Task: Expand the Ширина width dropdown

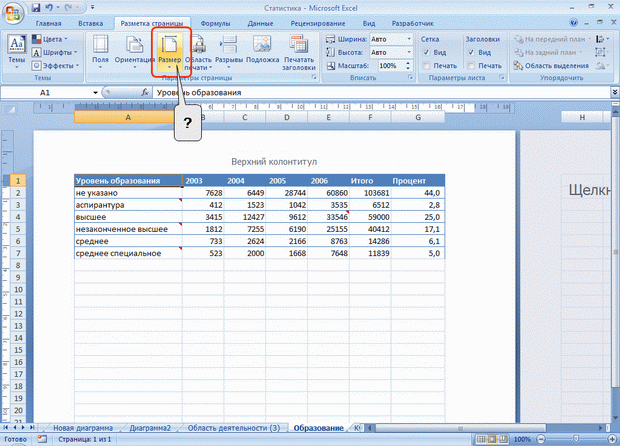Action: (409, 39)
